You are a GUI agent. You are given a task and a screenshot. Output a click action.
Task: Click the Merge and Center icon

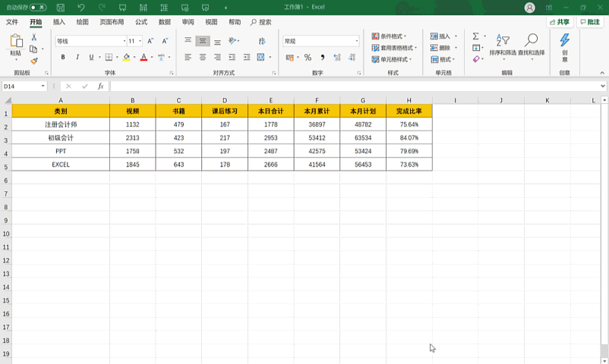260,57
